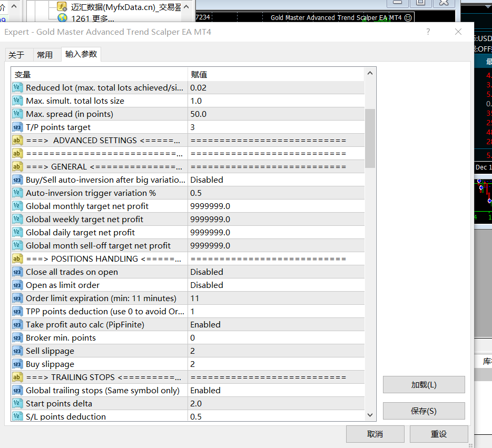This screenshot has width=492, height=448.
Task: Switch to the 常用 tab
Action: pyautogui.click(x=45, y=55)
